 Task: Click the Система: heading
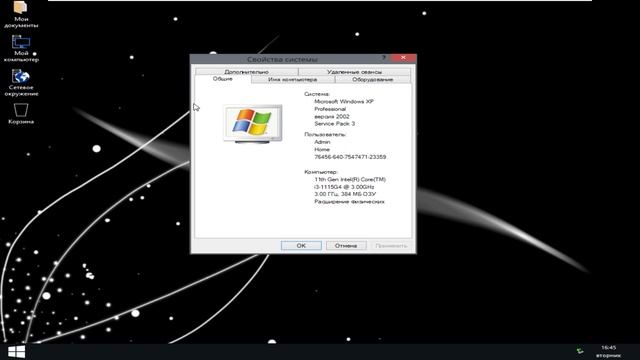(x=317, y=94)
